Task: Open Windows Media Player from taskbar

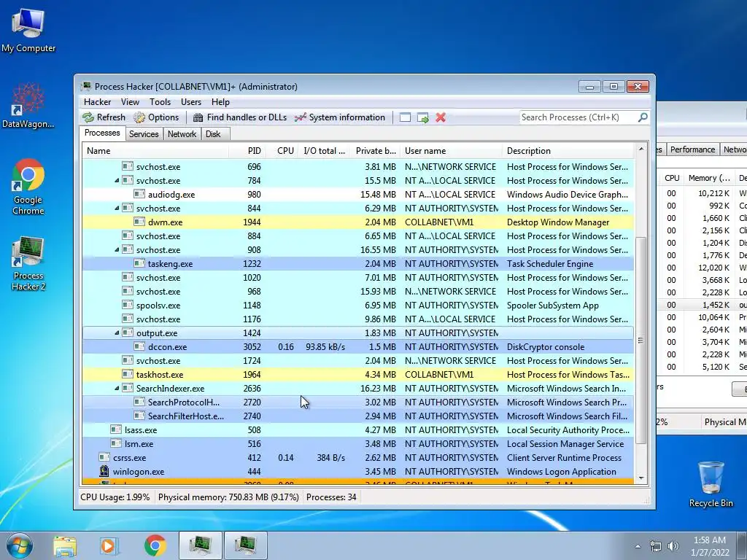Action: pyautogui.click(x=109, y=545)
